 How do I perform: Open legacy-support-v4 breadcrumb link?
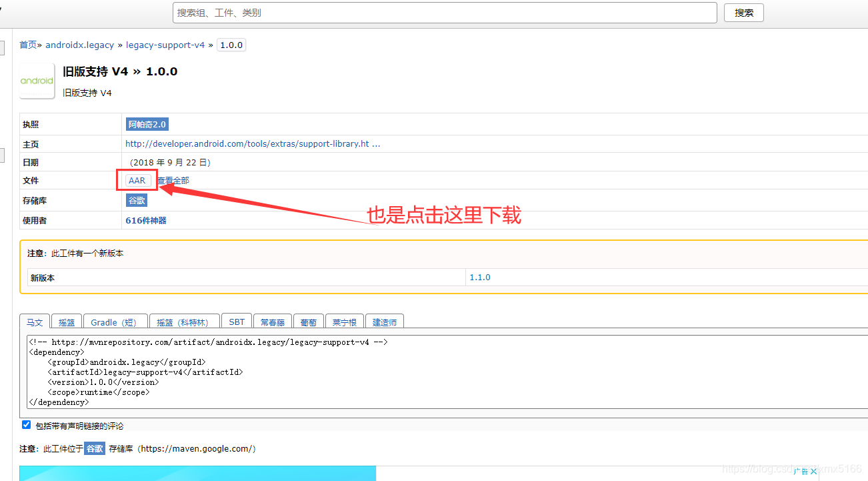coord(165,45)
